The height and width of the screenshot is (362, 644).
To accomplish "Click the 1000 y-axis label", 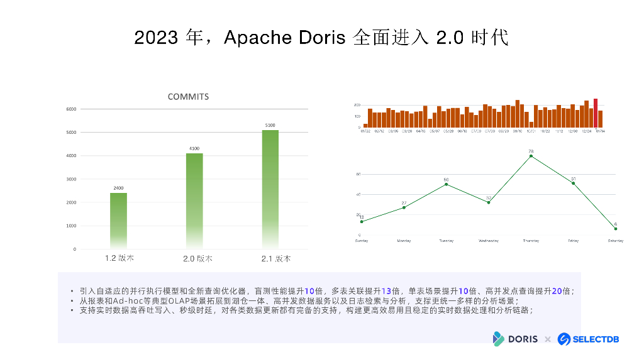I will [71, 226].
